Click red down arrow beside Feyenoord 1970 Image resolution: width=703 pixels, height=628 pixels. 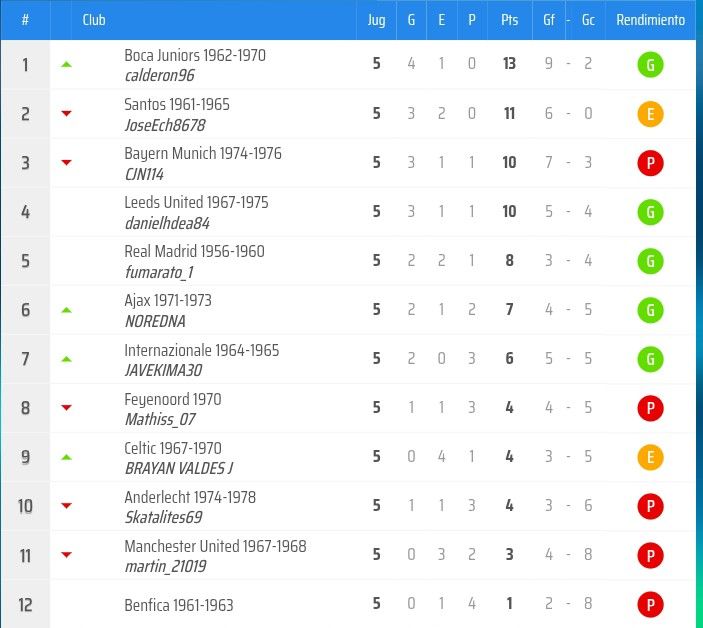pos(66,407)
